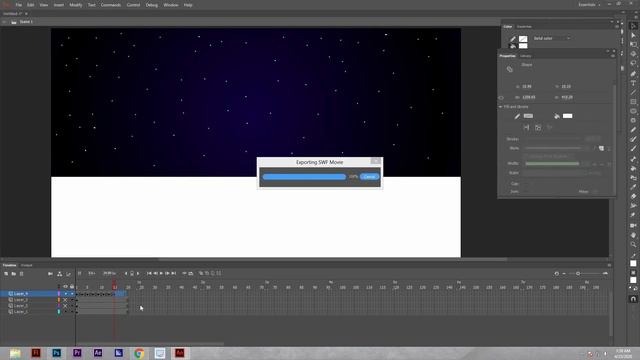This screenshot has height=360, width=640.
Task: Toggle outline color box of Layer_1
Action: pos(59,311)
